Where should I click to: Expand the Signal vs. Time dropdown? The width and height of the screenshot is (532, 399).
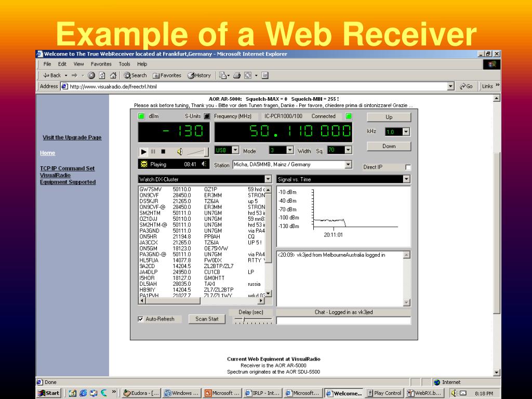tap(406, 179)
